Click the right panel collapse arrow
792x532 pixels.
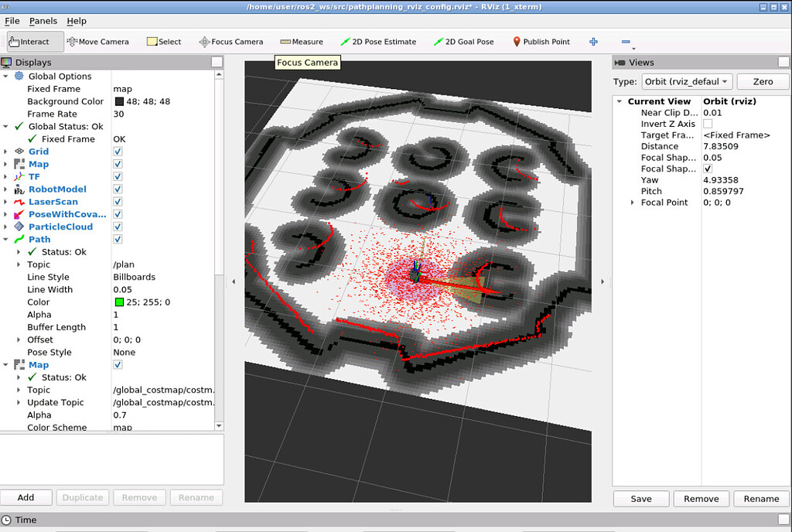(x=602, y=281)
